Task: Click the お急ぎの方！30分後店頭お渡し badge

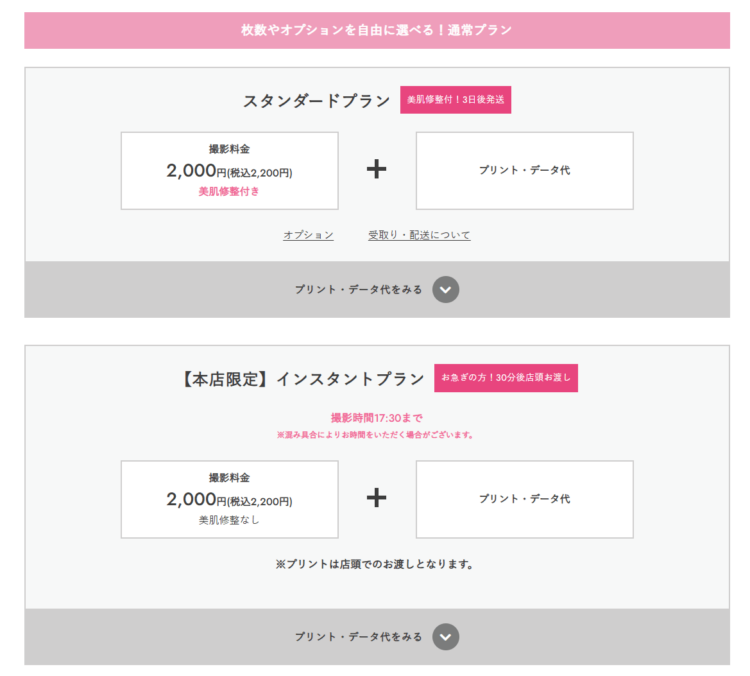Action: click(x=506, y=377)
